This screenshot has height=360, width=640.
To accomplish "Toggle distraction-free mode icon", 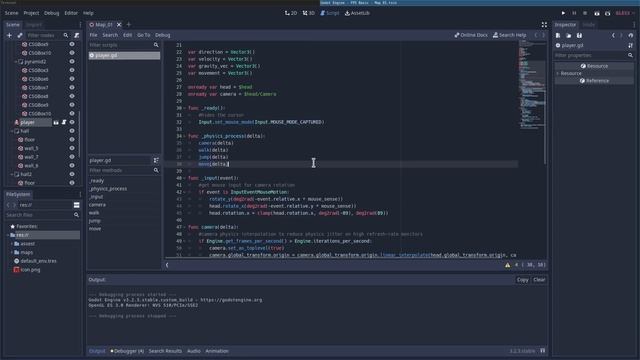I will (544, 25).
